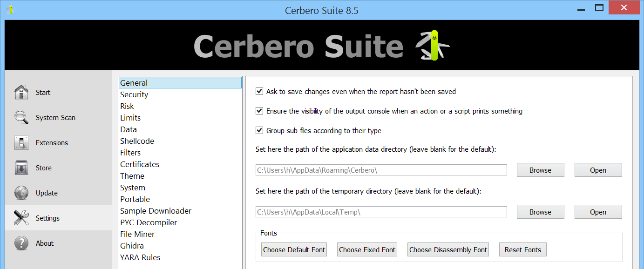Click the Store download box icon

pos(21,168)
